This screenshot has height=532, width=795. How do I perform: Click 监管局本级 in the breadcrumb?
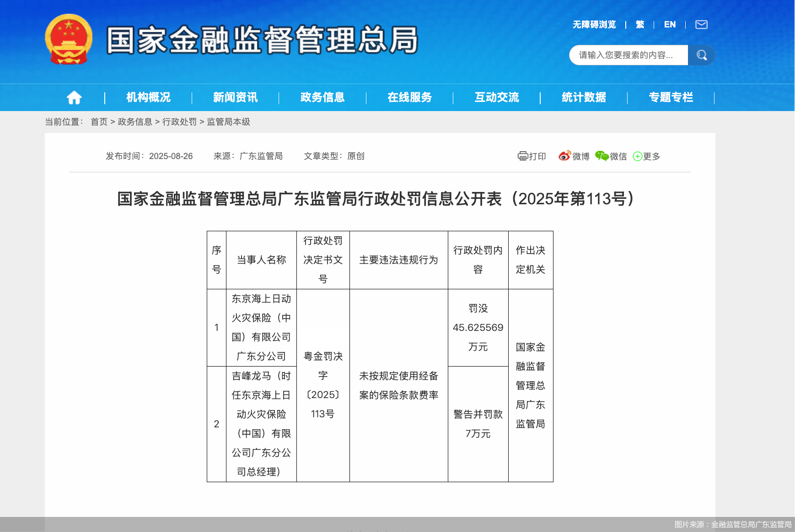point(228,122)
